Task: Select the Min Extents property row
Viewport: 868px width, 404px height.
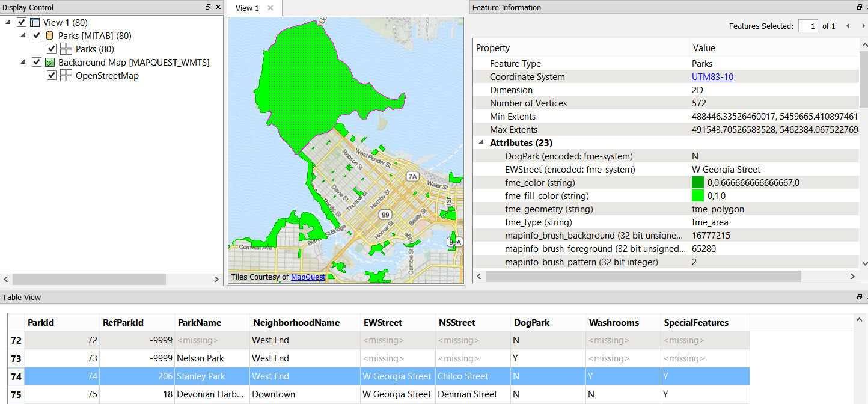Action: click(667, 117)
